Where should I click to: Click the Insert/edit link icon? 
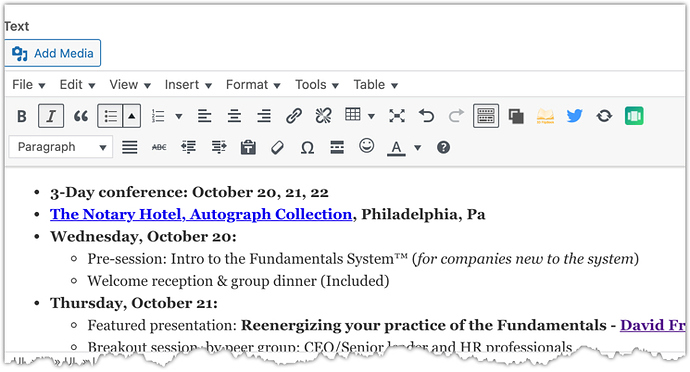tap(294, 116)
